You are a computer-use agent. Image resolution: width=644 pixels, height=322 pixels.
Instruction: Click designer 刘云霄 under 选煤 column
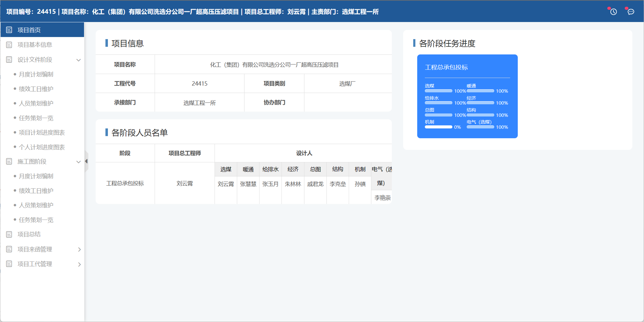(226, 184)
